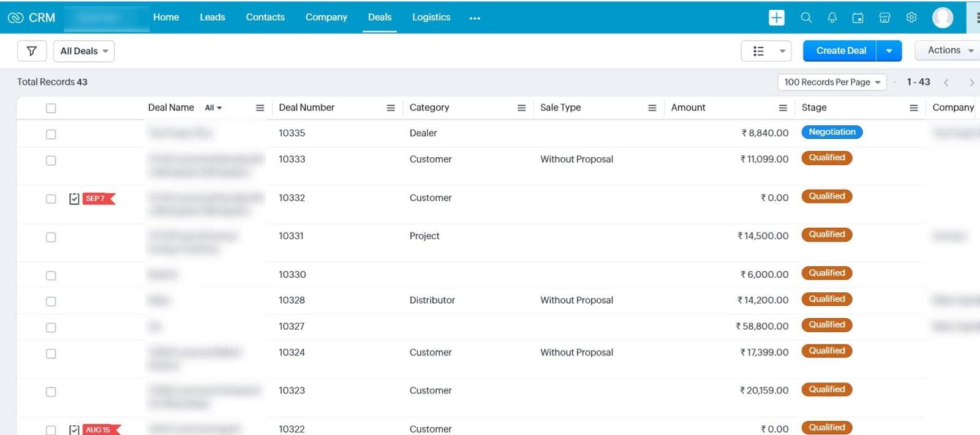Select checkbox for deal 10332
980x435 pixels.
[51, 199]
